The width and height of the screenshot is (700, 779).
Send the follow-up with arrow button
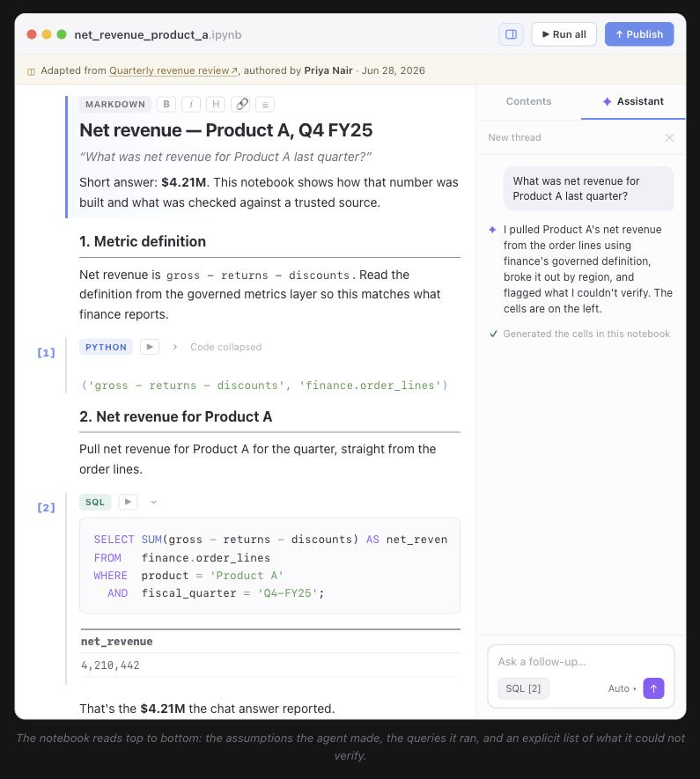(x=653, y=688)
